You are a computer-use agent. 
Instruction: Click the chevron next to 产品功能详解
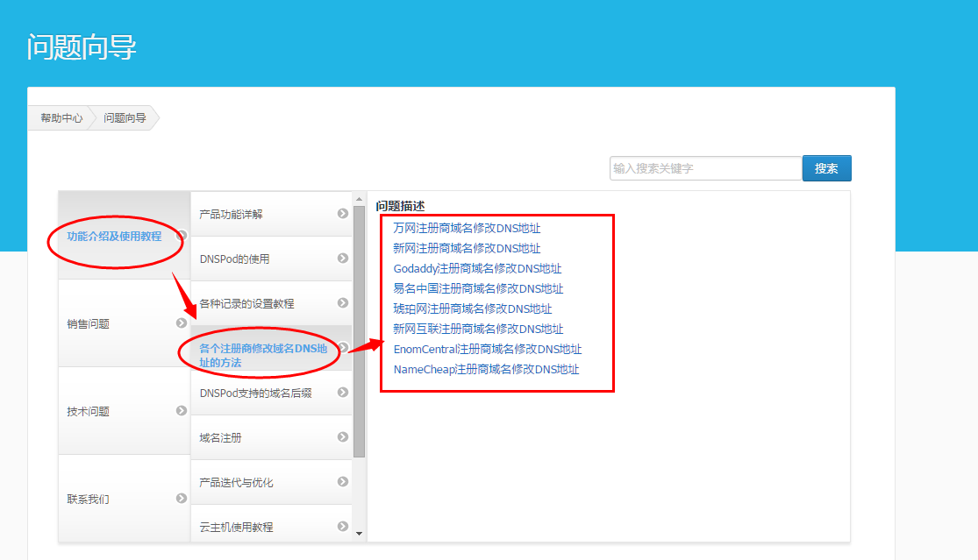344,213
